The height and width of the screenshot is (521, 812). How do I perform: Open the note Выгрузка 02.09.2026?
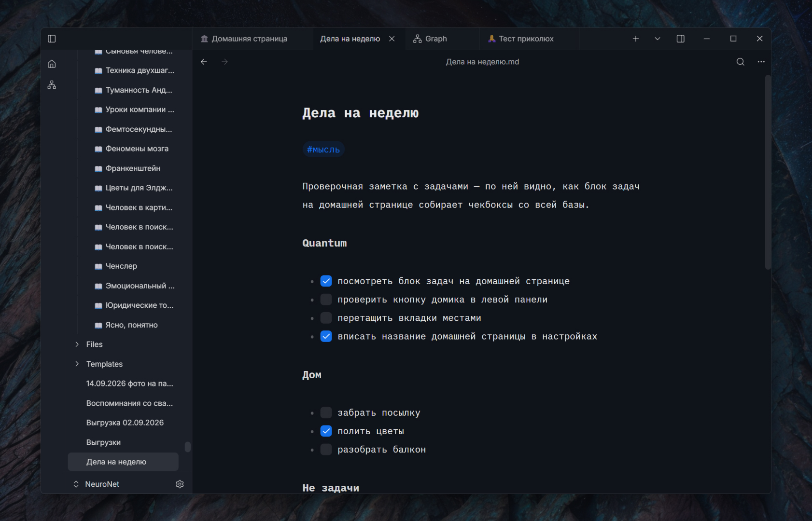(x=125, y=423)
